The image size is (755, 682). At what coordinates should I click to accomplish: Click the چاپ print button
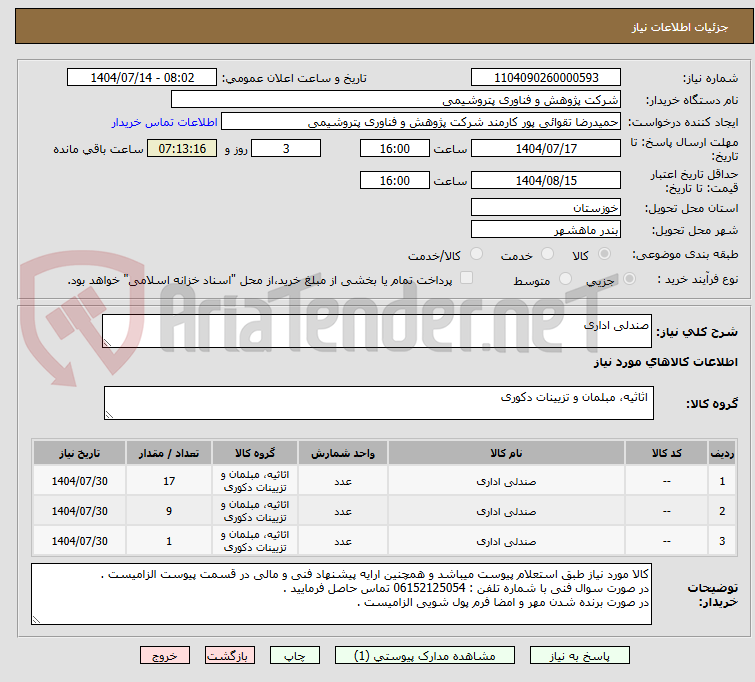(x=295, y=656)
